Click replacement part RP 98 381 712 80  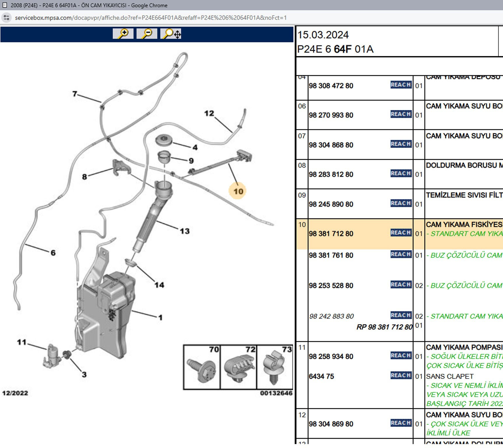[384, 327]
